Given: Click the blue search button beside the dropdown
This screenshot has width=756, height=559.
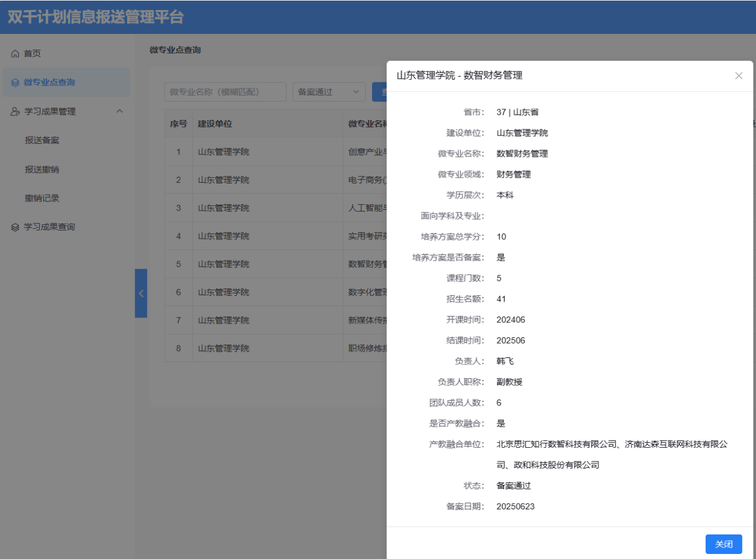Looking at the screenshot, I should [379, 92].
